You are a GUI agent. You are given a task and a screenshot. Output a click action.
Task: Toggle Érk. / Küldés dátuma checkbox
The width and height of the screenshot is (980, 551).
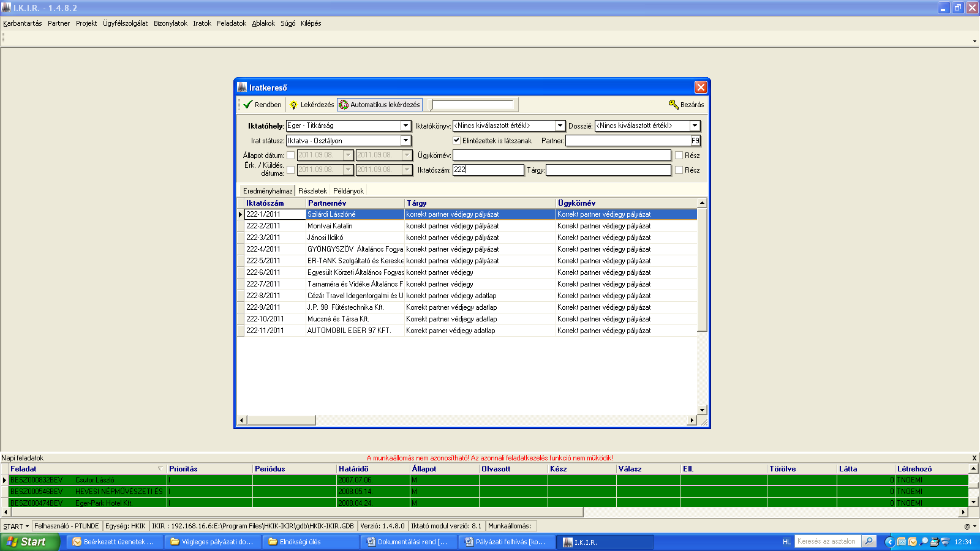click(x=291, y=170)
